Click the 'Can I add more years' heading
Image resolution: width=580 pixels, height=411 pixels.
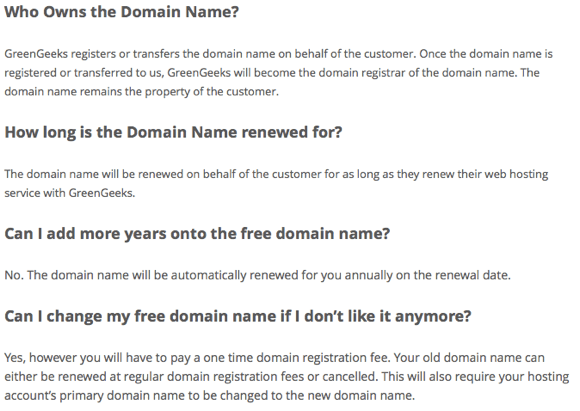pos(197,234)
